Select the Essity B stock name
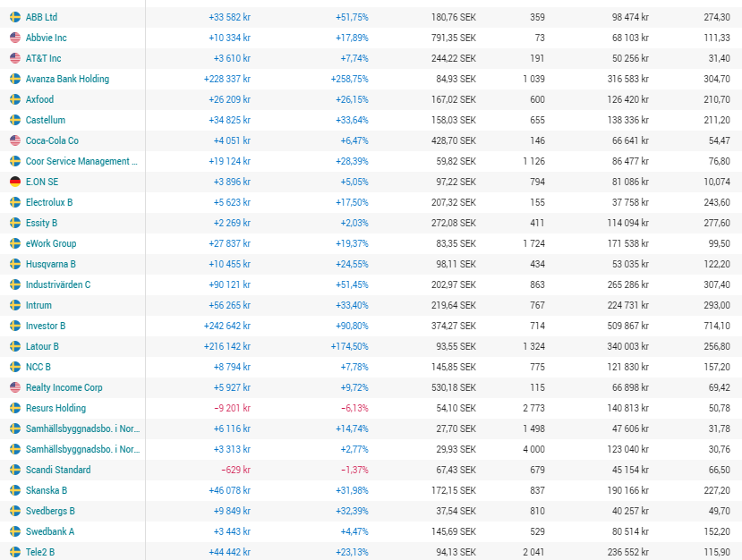Screen dimensions: 742x560 [x=41, y=223]
